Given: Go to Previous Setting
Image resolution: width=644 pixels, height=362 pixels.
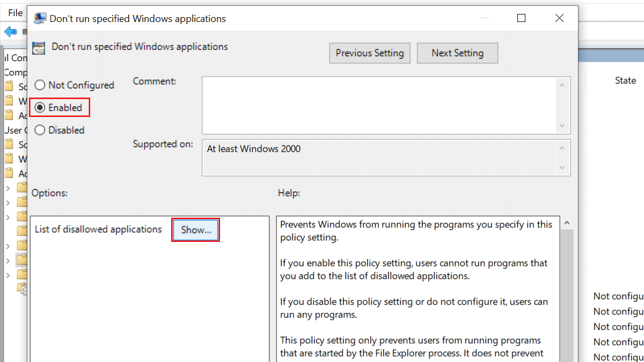Looking at the screenshot, I should (x=370, y=53).
